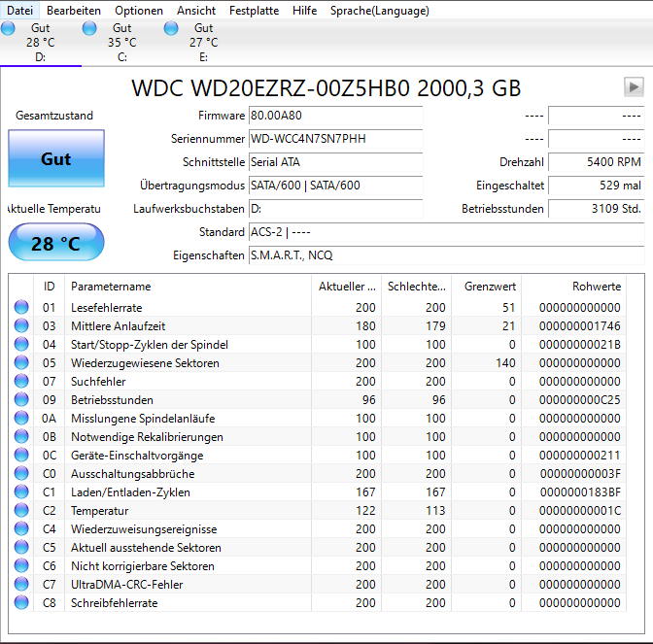This screenshot has height=644, width=653.
Task: Click status orb of Nicht korrigierbare Sektoren row
Action: tap(21, 565)
